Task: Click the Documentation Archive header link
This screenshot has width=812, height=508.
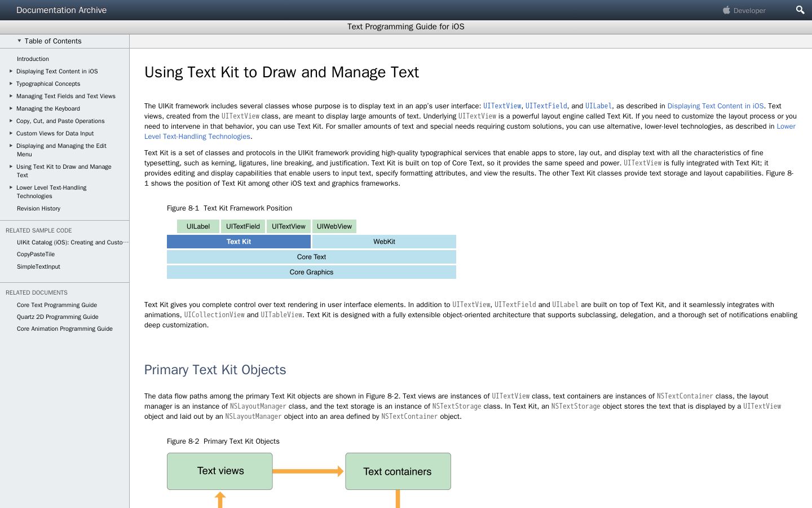Action: point(61,10)
